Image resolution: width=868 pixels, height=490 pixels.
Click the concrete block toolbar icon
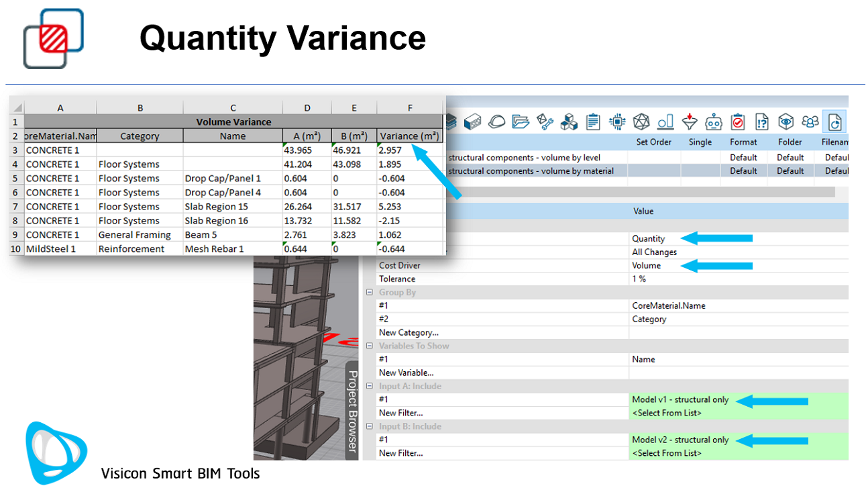tap(474, 121)
